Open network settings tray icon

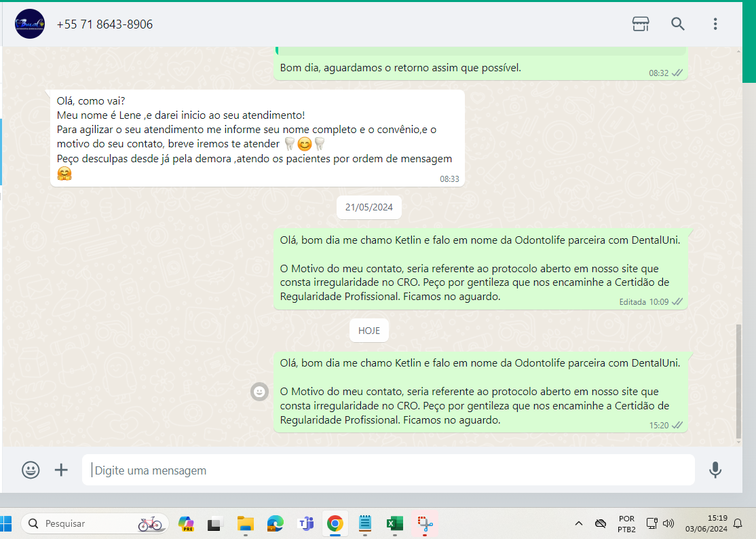coord(652,523)
